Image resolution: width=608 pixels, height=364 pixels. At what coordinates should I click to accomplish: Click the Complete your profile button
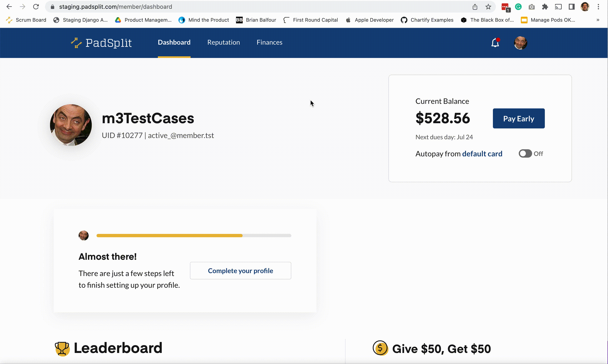click(x=240, y=271)
